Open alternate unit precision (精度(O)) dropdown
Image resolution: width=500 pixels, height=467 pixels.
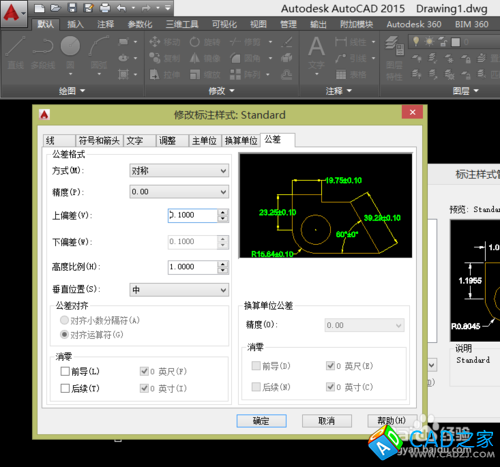(365, 325)
